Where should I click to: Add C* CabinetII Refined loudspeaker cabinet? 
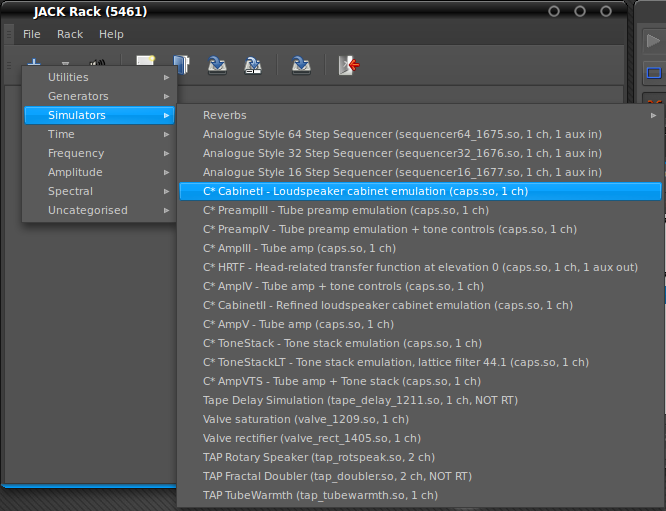pos(420,305)
